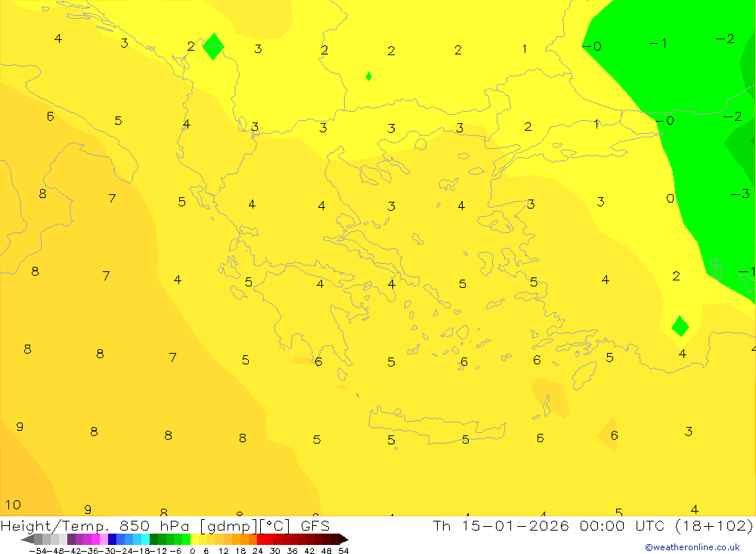This screenshot has width=756, height=554.
Task: Click the smallest green diamond on the map
Action: click(368, 76)
